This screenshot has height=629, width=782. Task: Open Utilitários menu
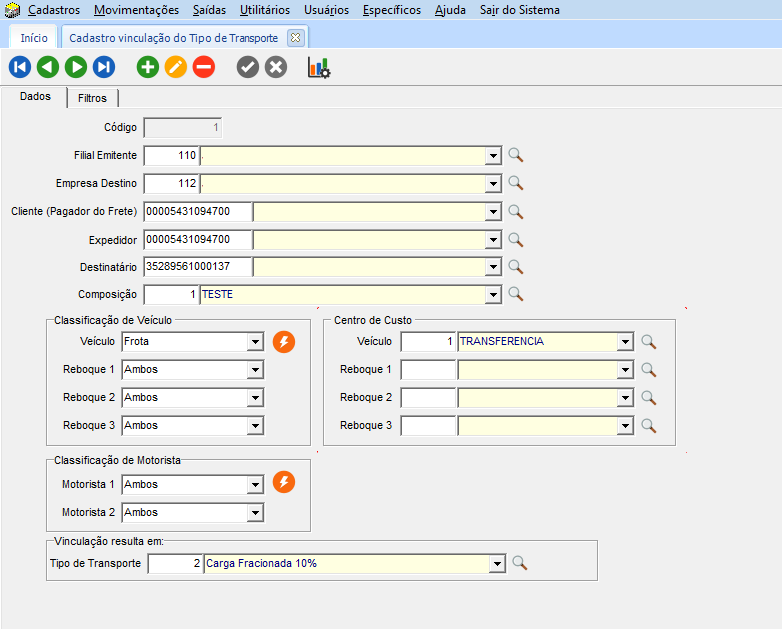tap(265, 10)
